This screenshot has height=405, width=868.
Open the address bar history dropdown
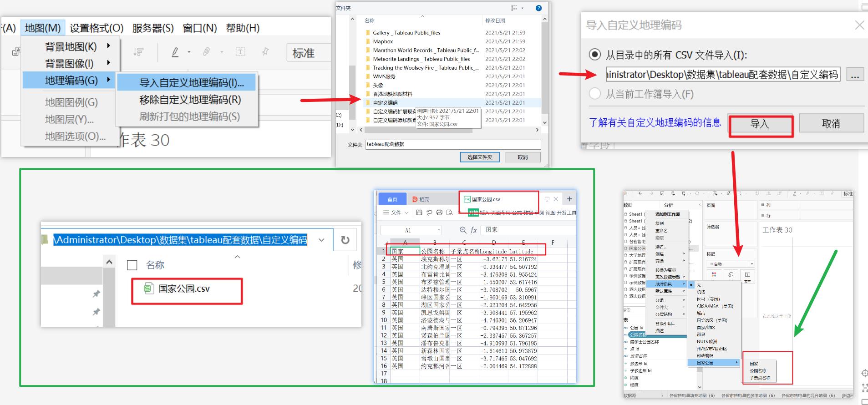point(321,240)
